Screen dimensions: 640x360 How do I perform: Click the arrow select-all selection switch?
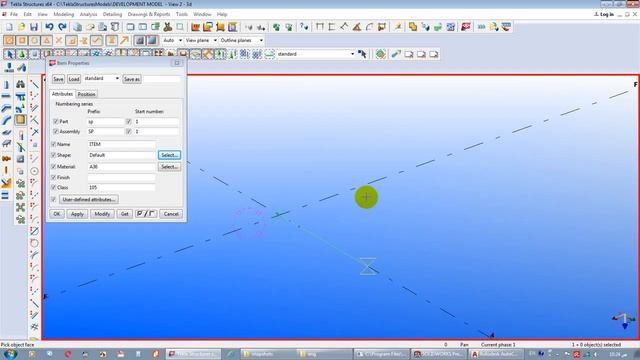tap(9, 54)
